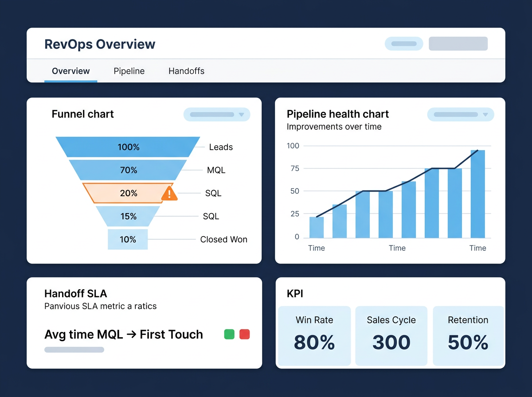
Task: Click the Pipeline health chart heading
Action: tap(338, 114)
